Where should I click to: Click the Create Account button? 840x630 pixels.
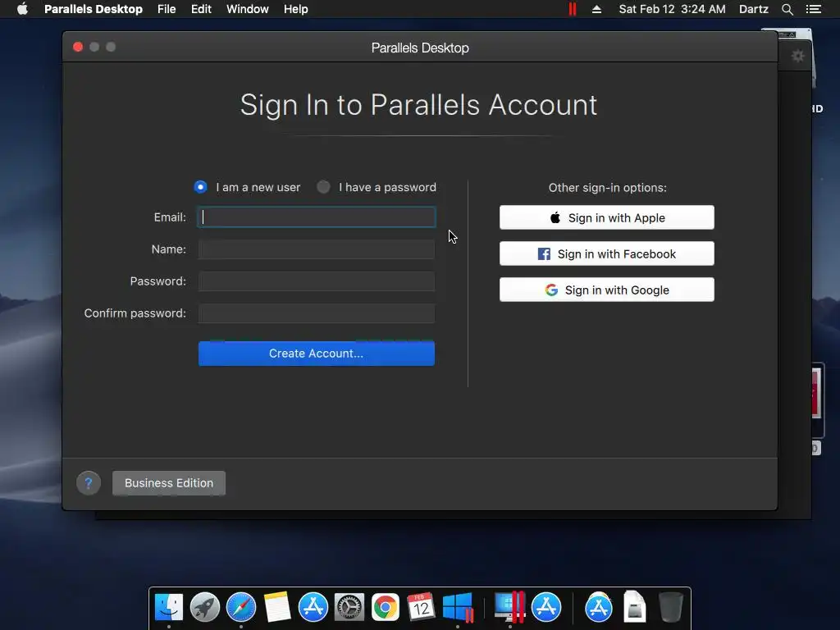tap(316, 354)
